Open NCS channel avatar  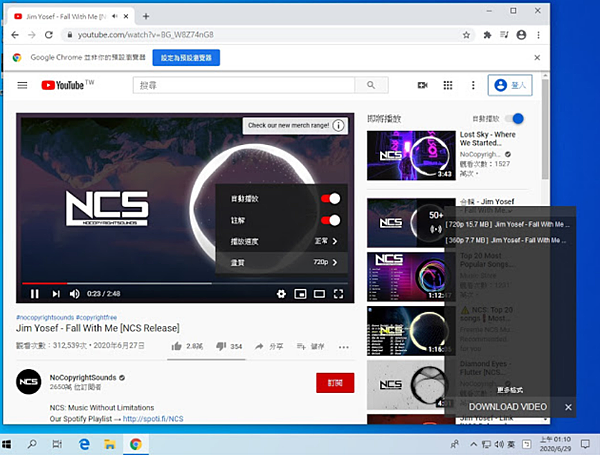point(29,382)
